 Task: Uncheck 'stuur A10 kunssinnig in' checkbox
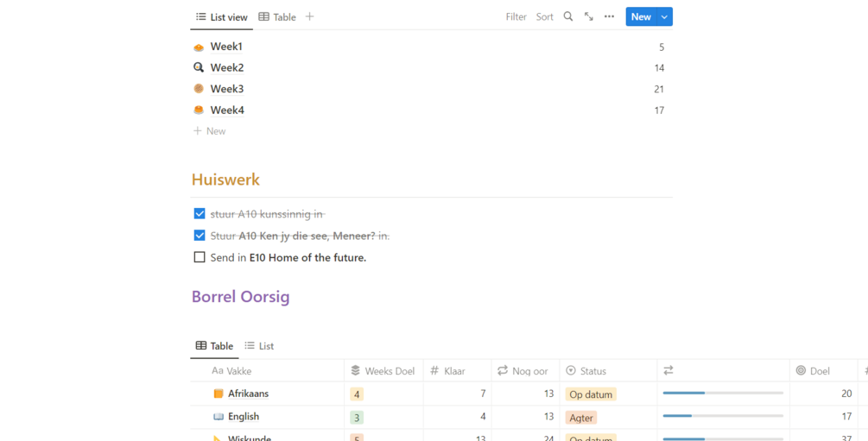200,214
